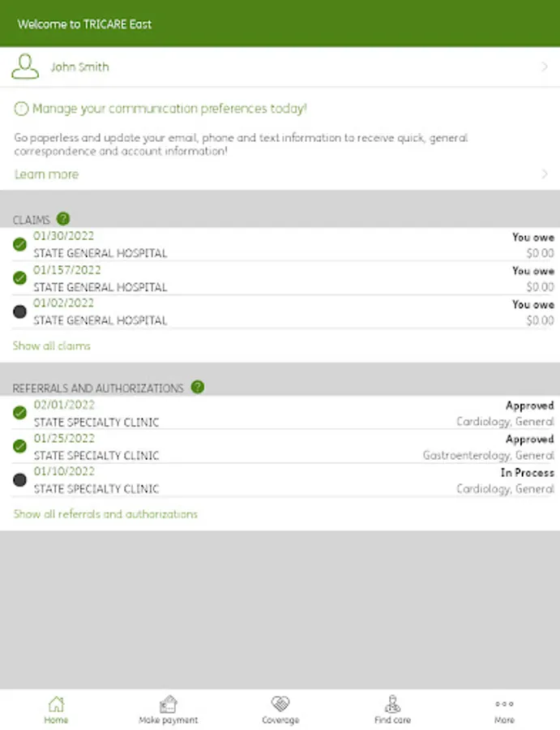Click the Show all claims link
This screenshot has height=730, width=560.
(x=52, y=346)
